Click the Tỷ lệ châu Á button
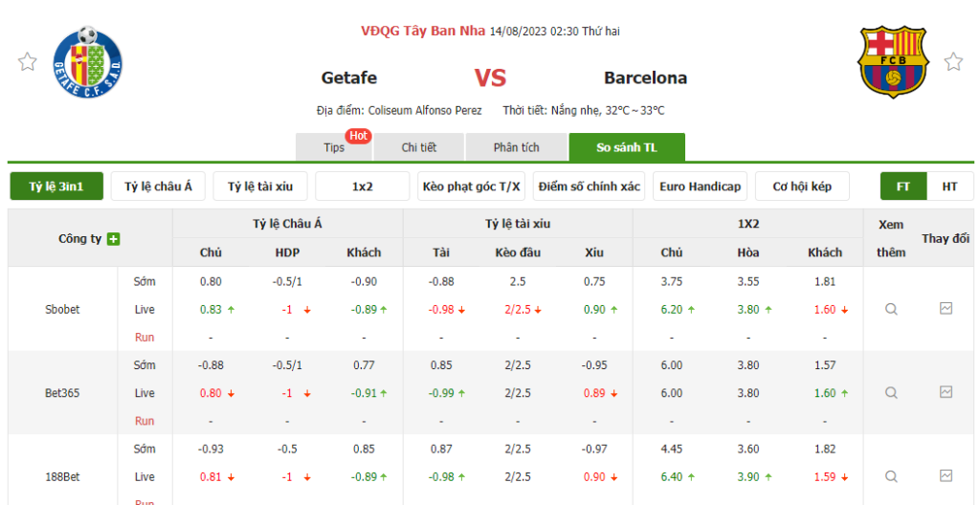 158,187
